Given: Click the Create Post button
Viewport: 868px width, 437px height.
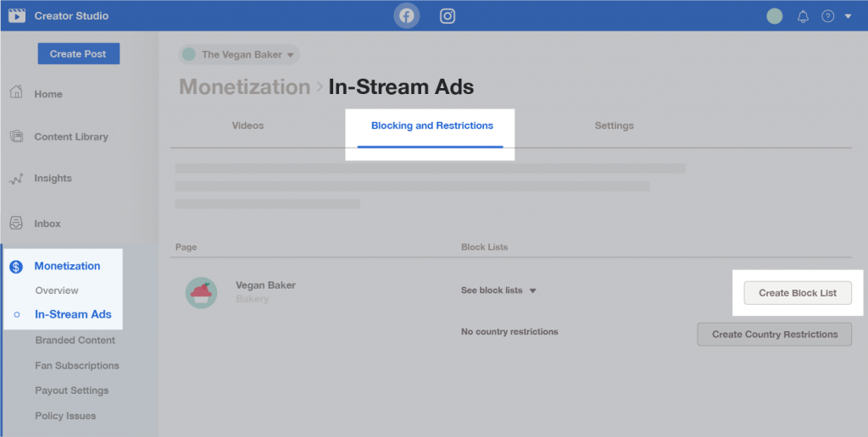Looking at the screenshot, I should click(79, 53).
